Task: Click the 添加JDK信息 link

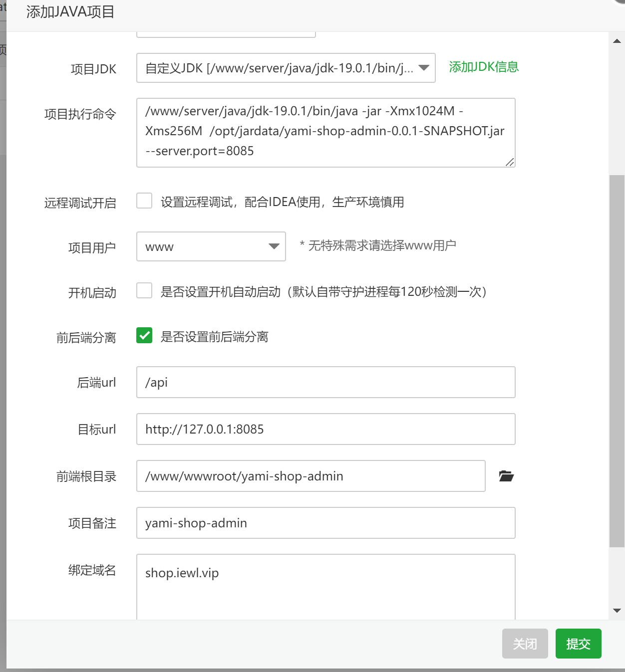Action: tap(484, 67)
